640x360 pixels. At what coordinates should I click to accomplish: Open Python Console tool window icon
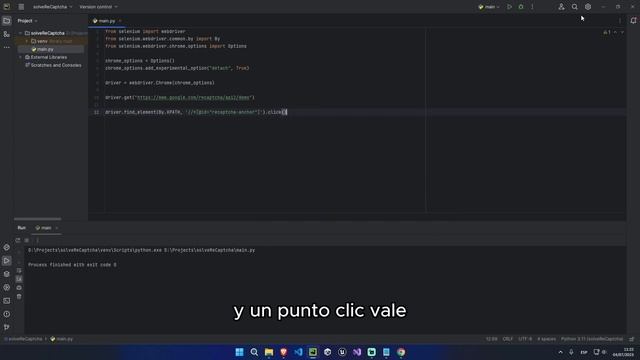(x=7, y=247)
